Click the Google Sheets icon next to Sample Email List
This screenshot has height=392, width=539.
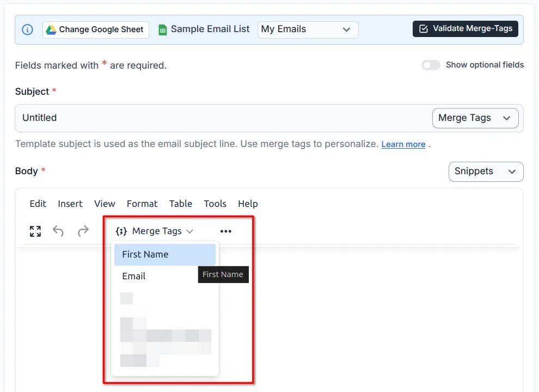[x=162, y=29]
